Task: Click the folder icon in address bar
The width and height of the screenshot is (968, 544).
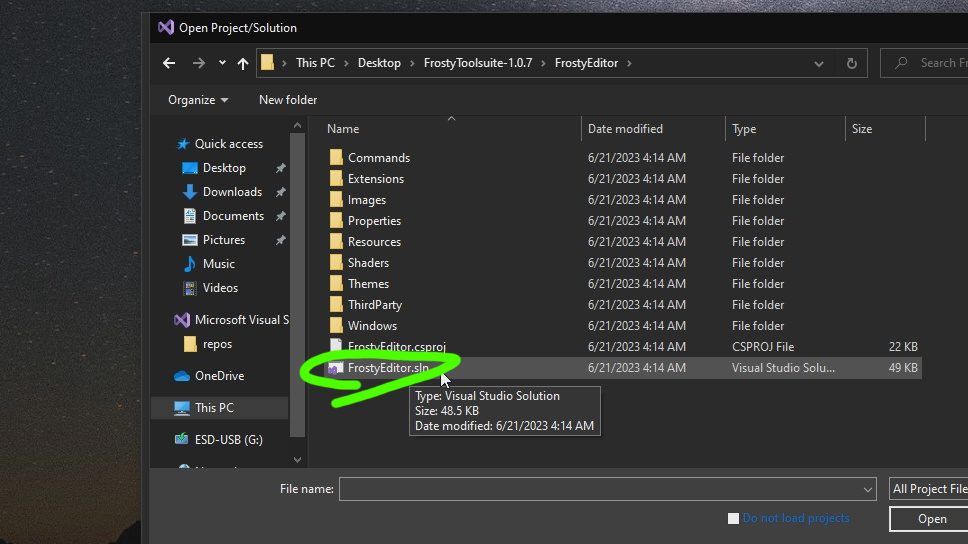Action: [x=267, y=63]
